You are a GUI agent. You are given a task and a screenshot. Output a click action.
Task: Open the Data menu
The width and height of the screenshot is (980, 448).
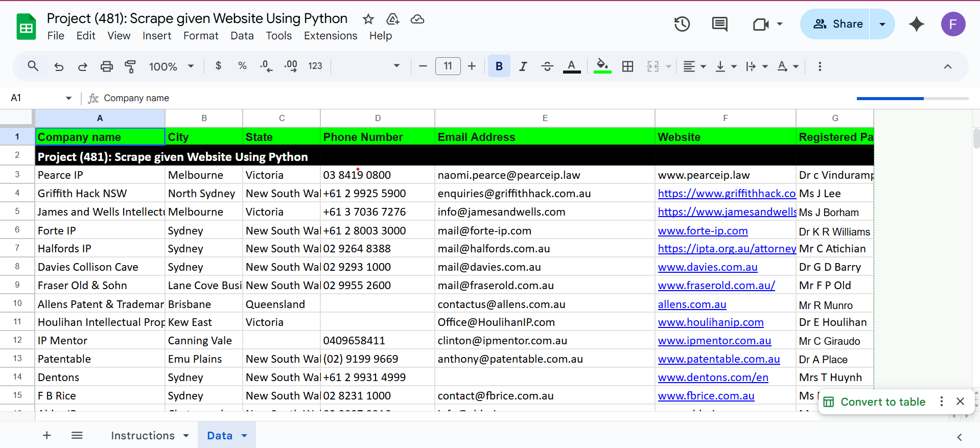click(242, 36)
